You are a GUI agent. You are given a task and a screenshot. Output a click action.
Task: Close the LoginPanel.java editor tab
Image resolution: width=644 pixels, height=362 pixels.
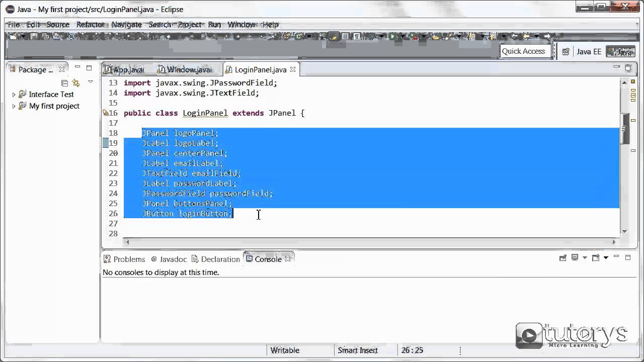(x=293, y=69)
